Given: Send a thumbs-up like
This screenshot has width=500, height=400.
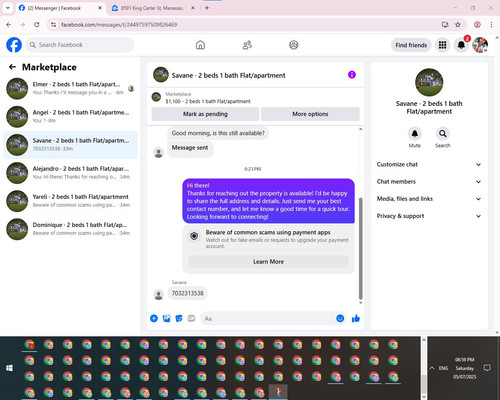Looking at the screenshot, I should point(356,318).
